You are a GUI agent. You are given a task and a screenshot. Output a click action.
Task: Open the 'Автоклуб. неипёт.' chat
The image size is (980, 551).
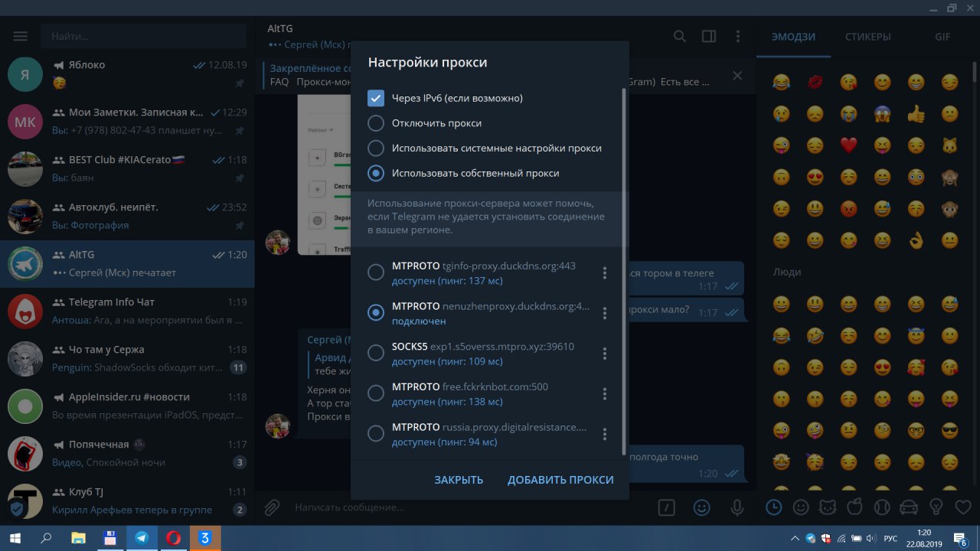[x=127, y=216]
